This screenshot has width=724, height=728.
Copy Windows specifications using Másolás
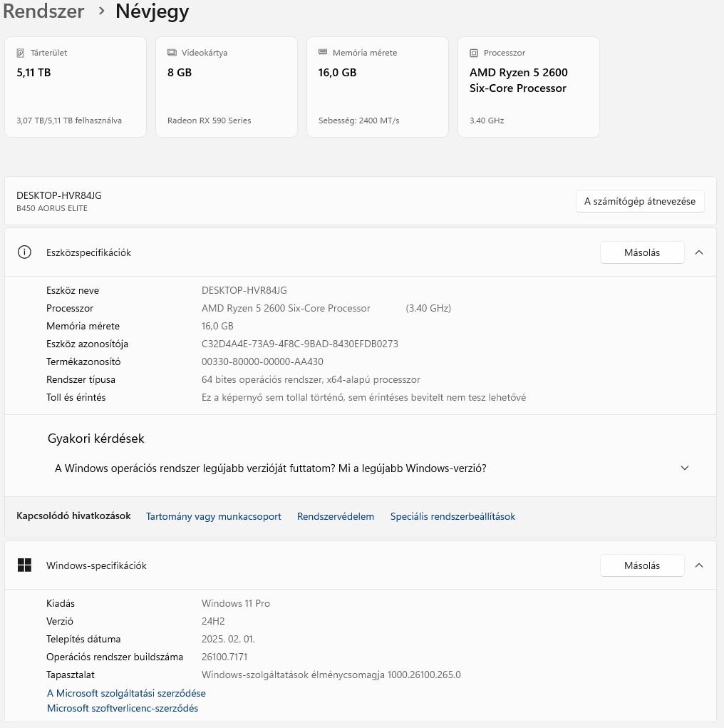pos(641,565)
